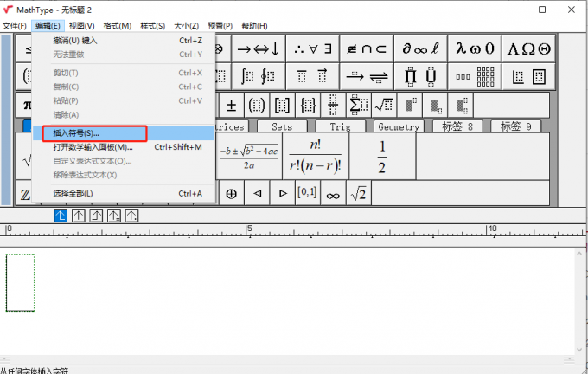
Task: Open the overbar and underbar templates palette
Action: (312, 76)
